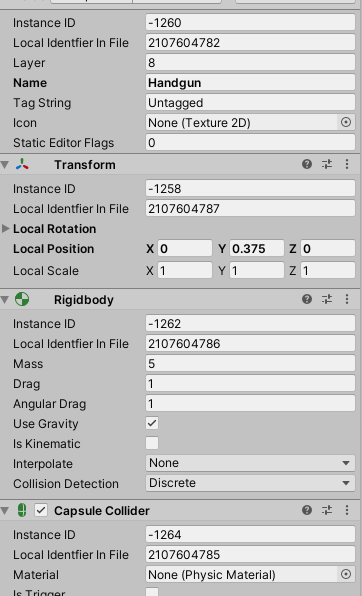
Task: Click Rigidbody Instance ID -1262 field
Action: tap(250, 323)
